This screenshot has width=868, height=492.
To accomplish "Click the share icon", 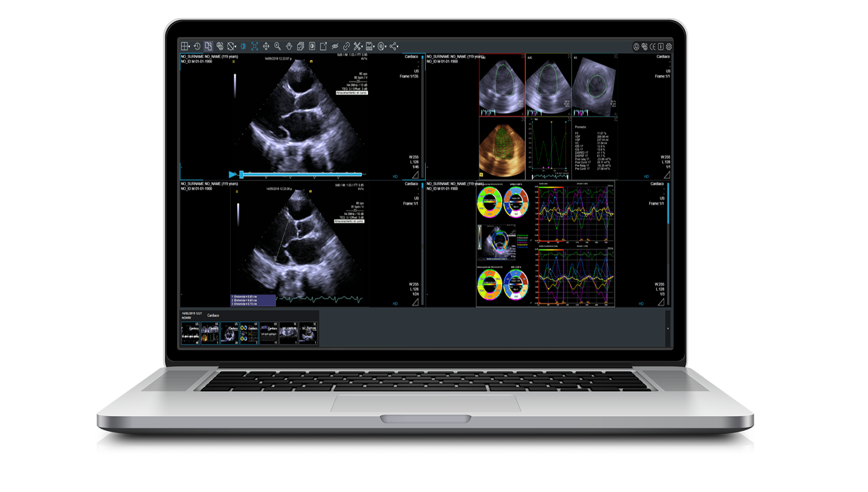I will coord(393,46).
